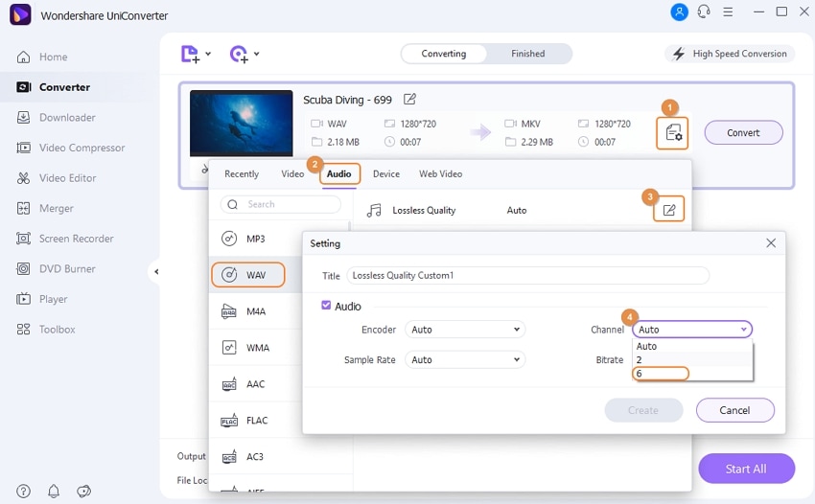Screen dimensions: 815x504
Task: Rename file with edit pencil icon beside Scuba Diving - 699
Action: coord(409,99)
